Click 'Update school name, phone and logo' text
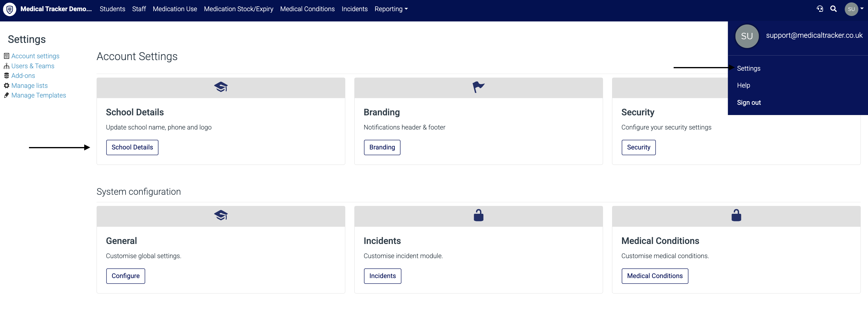Screen dimensions: 868x314 click(158, 127)
